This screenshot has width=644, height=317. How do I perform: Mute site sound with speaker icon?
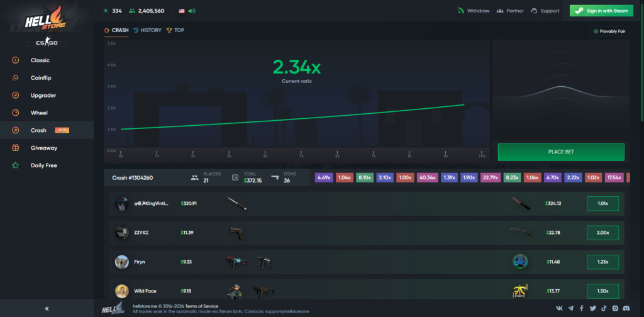tap(191, 11)
